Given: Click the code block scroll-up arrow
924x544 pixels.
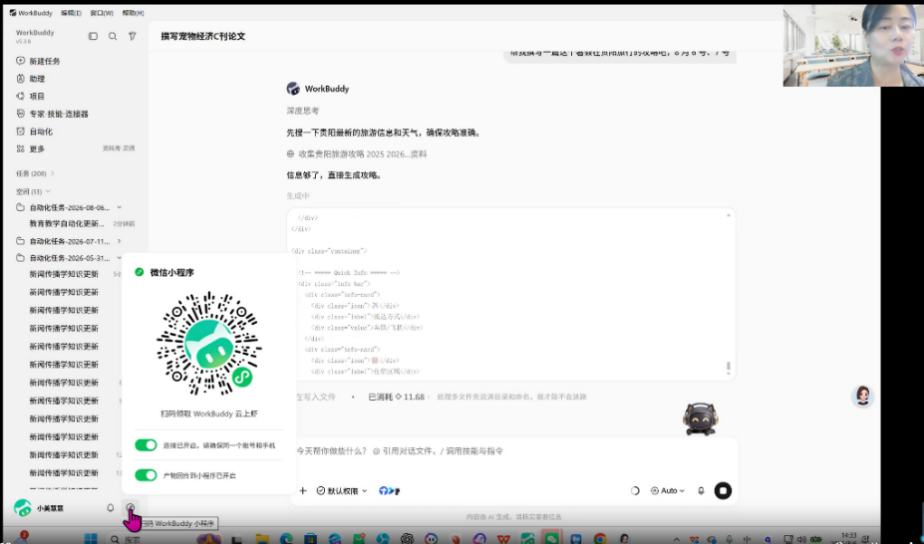Looking at the screenshot, I should pyautogui.click(x=728, y=216).
